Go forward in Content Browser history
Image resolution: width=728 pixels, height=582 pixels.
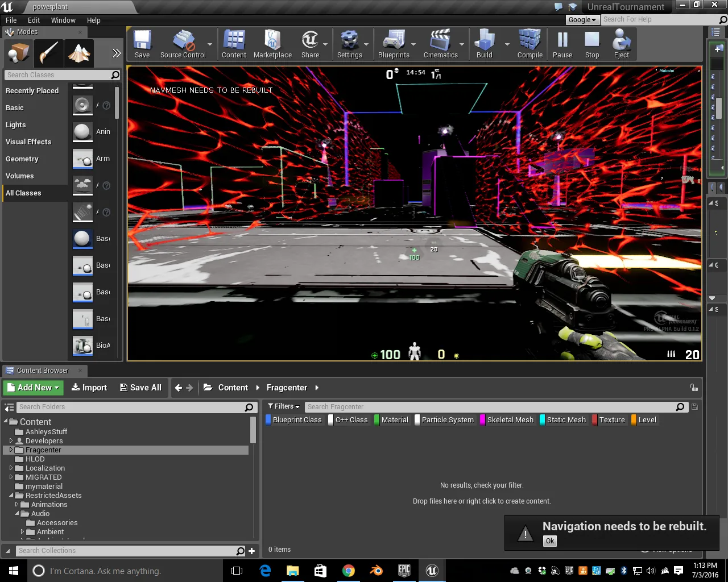(x=189, y=388)
